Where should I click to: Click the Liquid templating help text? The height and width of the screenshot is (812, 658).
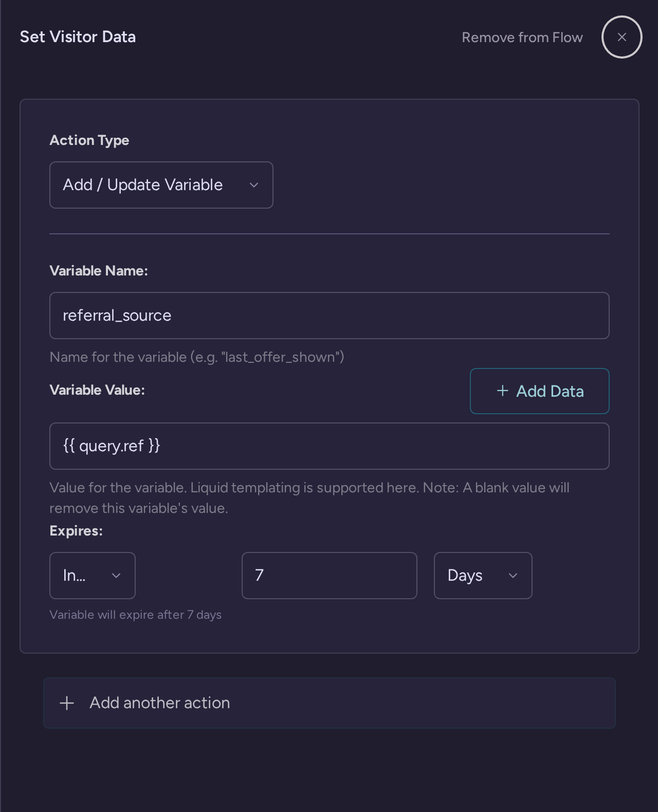(x=309, y=498)
